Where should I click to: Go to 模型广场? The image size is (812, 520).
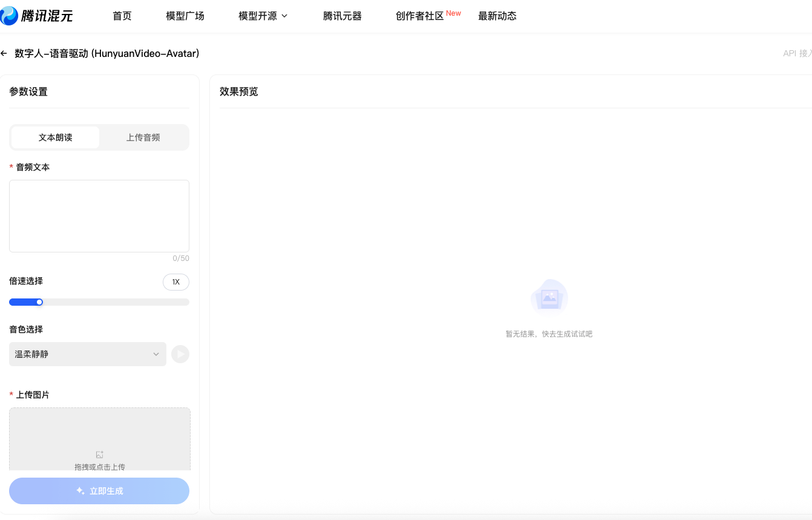(x=185, y=16)
